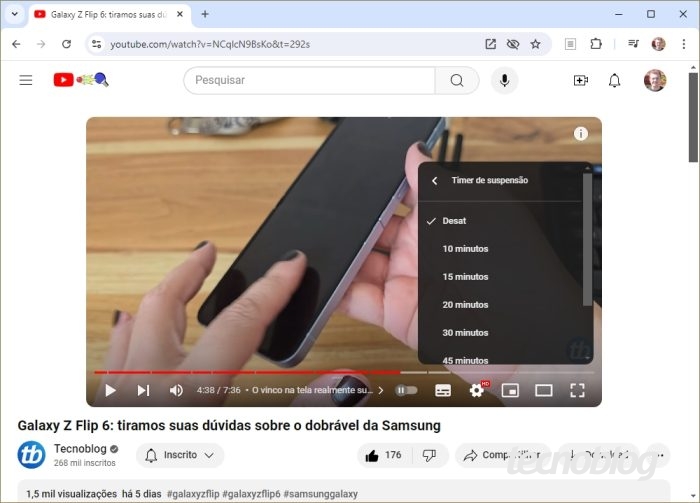Image resolution: width=700 pixels, height=503 pixels.
Task: Click the crossed-eye tracking protection icon
Action: (x=513, y=44)
